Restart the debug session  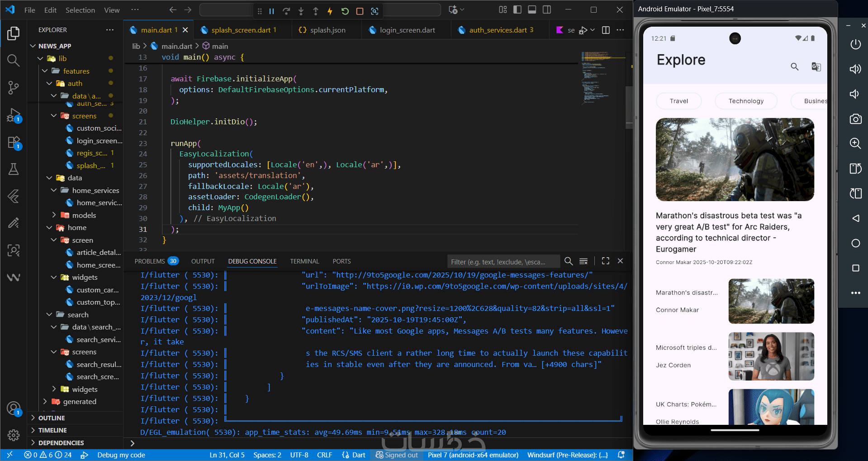[x=345, y=11]
